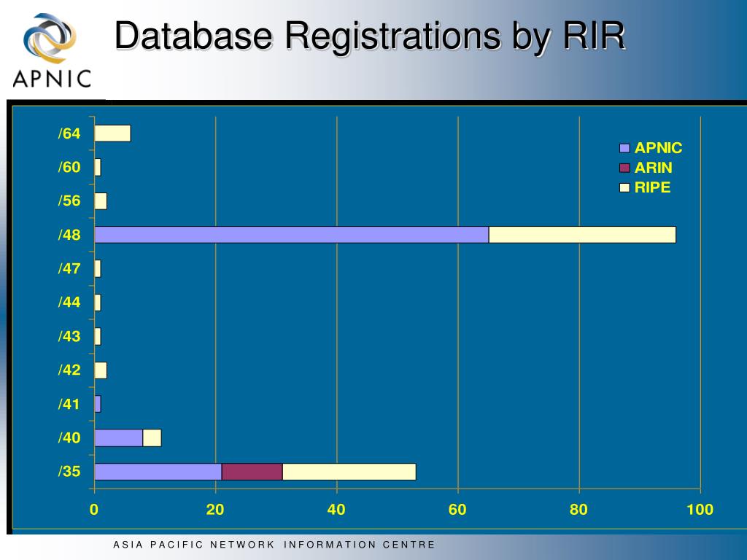Click the /44 axis label
The height and width of the screenshot is (560, 747).
[69, 303]
